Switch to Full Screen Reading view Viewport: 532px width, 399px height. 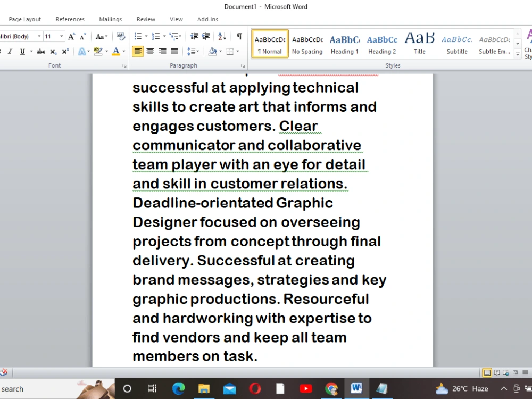(497, 372)
